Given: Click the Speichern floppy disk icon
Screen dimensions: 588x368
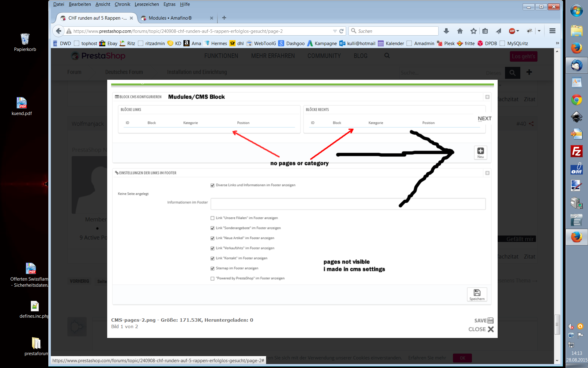Looking at the screenshot, I should click(x=477, y=294).
